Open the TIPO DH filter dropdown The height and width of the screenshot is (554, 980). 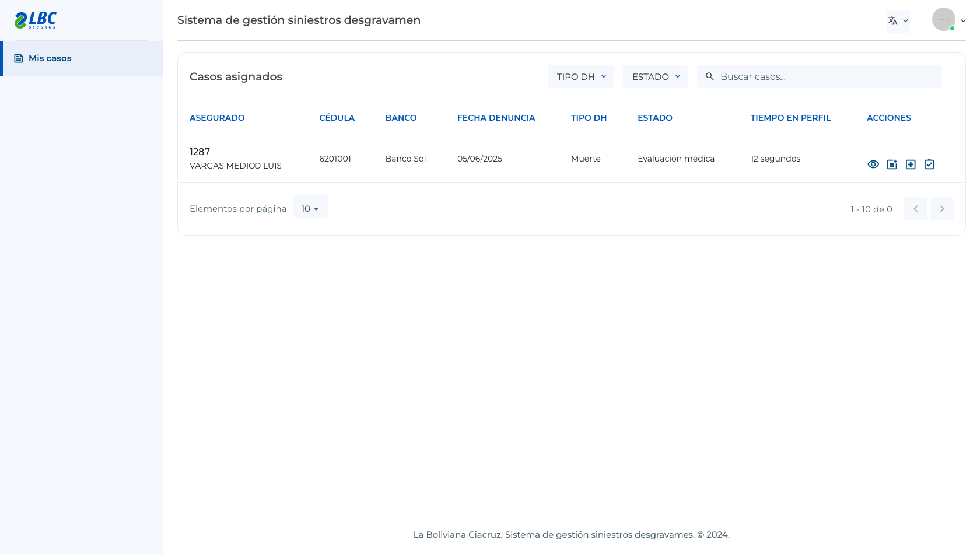580,76
